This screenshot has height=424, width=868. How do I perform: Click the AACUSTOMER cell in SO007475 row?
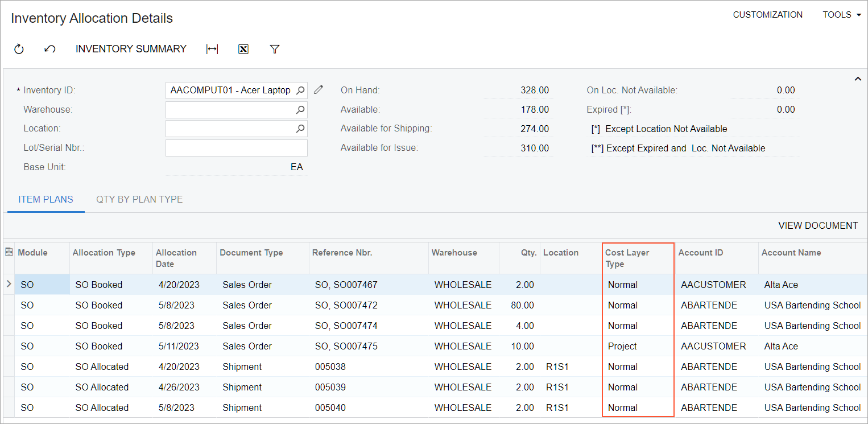717,346
